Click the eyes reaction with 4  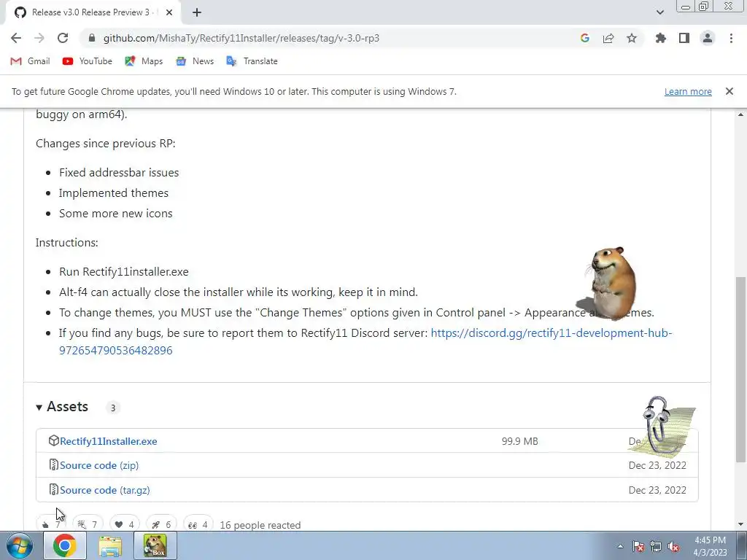pyautogui.click(x=198, y=525)
